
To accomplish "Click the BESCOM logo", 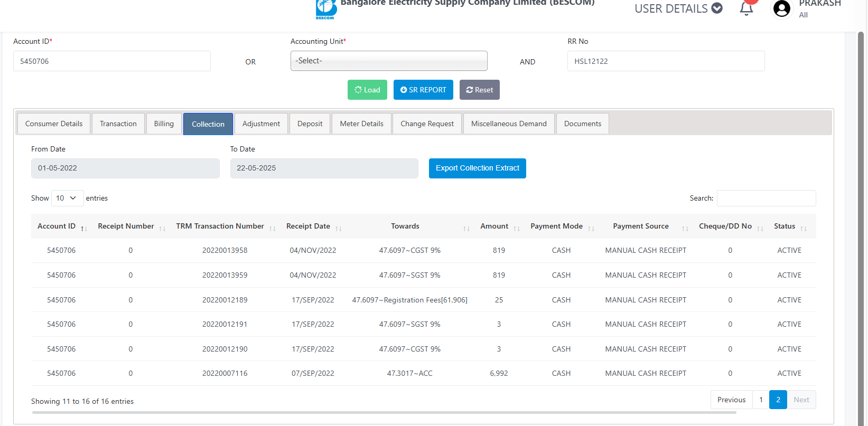I will [326, 10].
